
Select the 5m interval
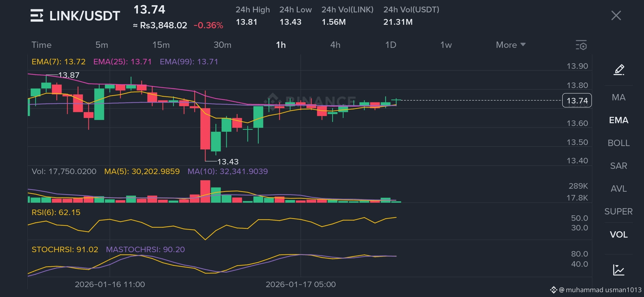tap(102, 45)
